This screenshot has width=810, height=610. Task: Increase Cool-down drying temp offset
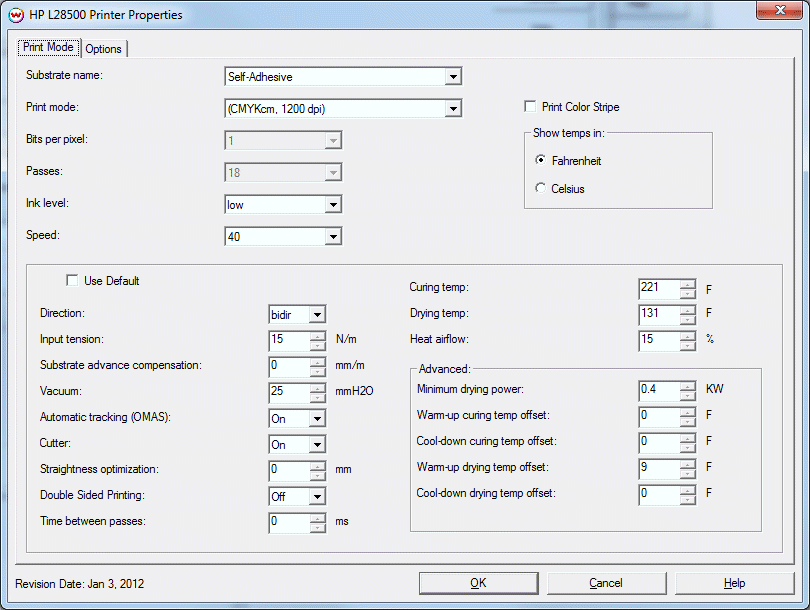point(688,490)
